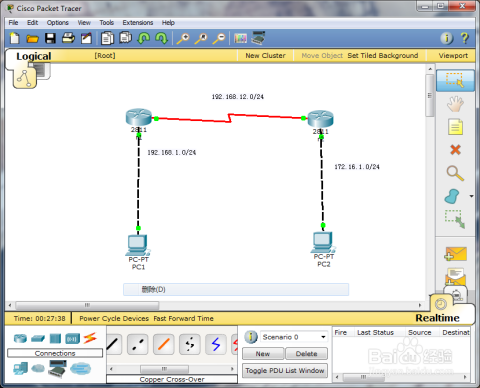The image size is (480, 388).
Task: Click the Viewport button
Action: pos(453,56)
